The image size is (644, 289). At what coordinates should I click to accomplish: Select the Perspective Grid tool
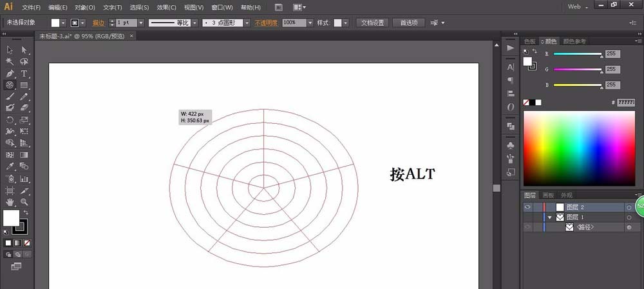pyautogui.click(x=24, y=143)
